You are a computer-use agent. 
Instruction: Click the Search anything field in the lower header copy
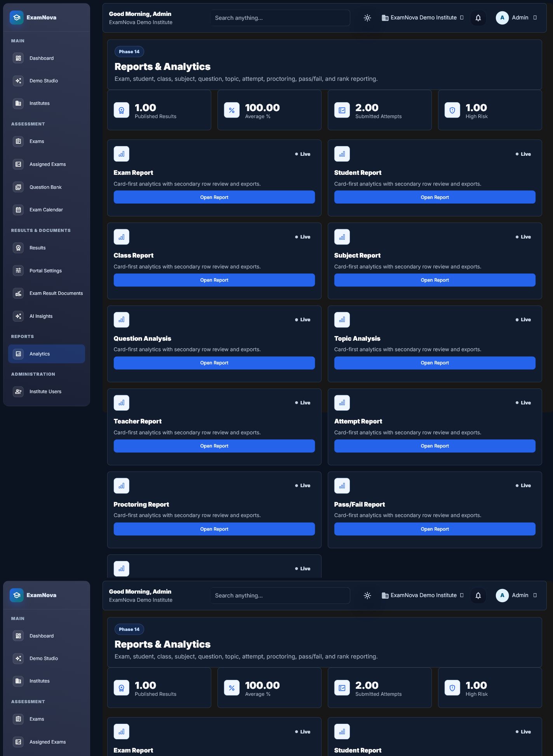(x=280, y=596)
